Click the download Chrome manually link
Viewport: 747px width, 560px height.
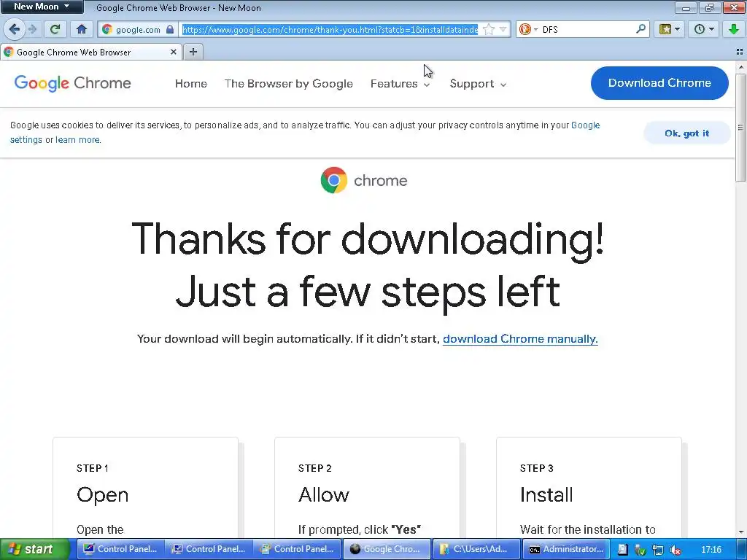(520, 339)
